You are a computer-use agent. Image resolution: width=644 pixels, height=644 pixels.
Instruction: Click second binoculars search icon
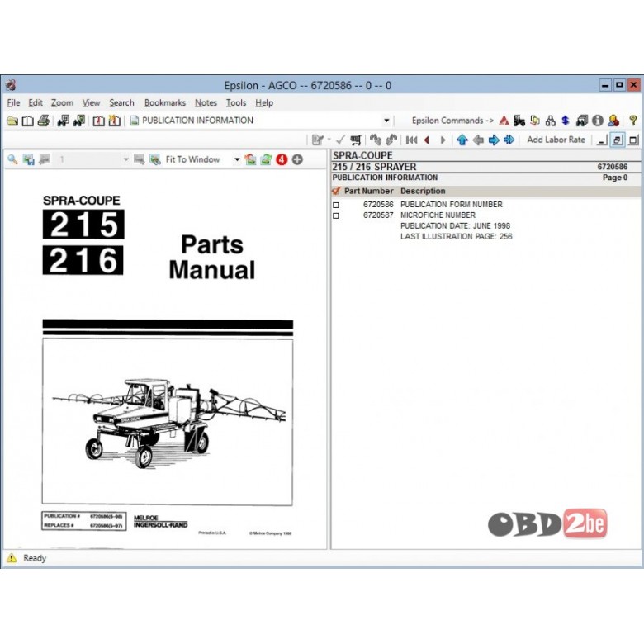pos(79,121)
